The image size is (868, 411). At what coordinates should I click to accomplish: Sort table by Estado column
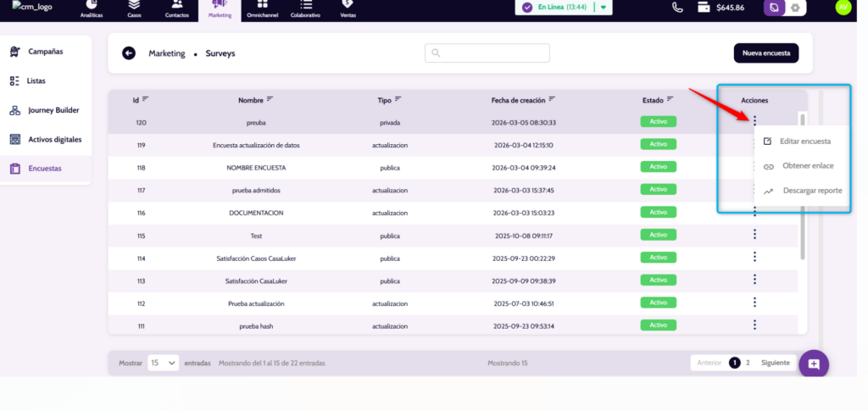670,100
